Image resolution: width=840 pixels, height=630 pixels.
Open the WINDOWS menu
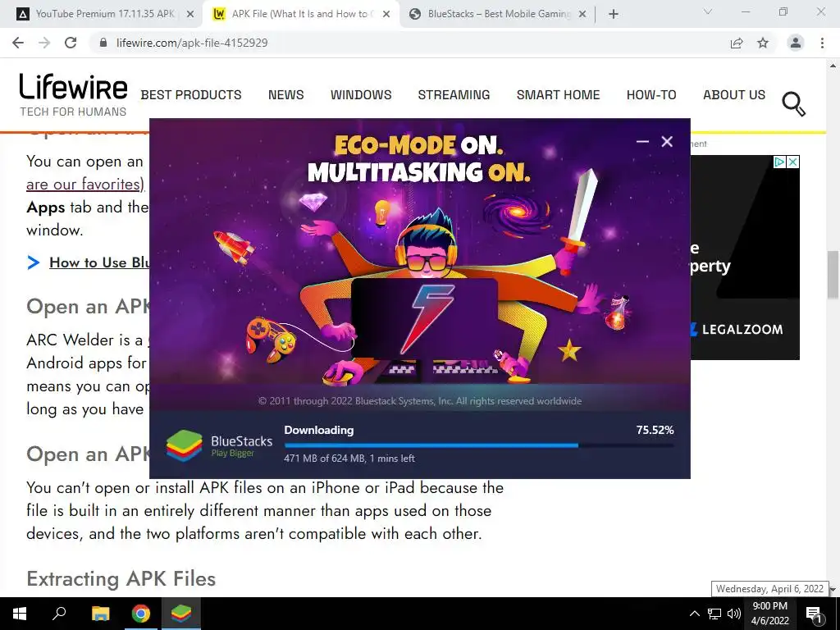coord(361,95)
